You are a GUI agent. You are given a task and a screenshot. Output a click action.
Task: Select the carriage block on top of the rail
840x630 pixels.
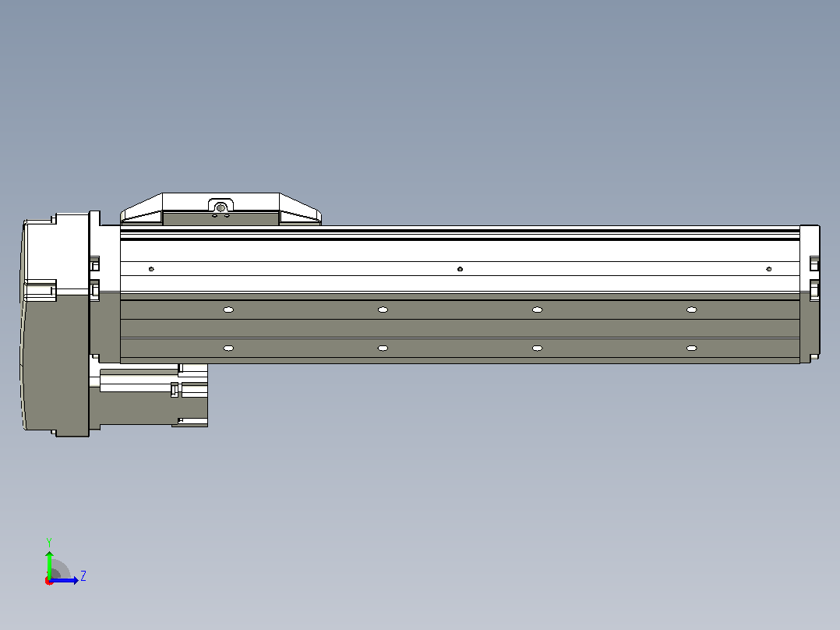[x=221, y=209]
